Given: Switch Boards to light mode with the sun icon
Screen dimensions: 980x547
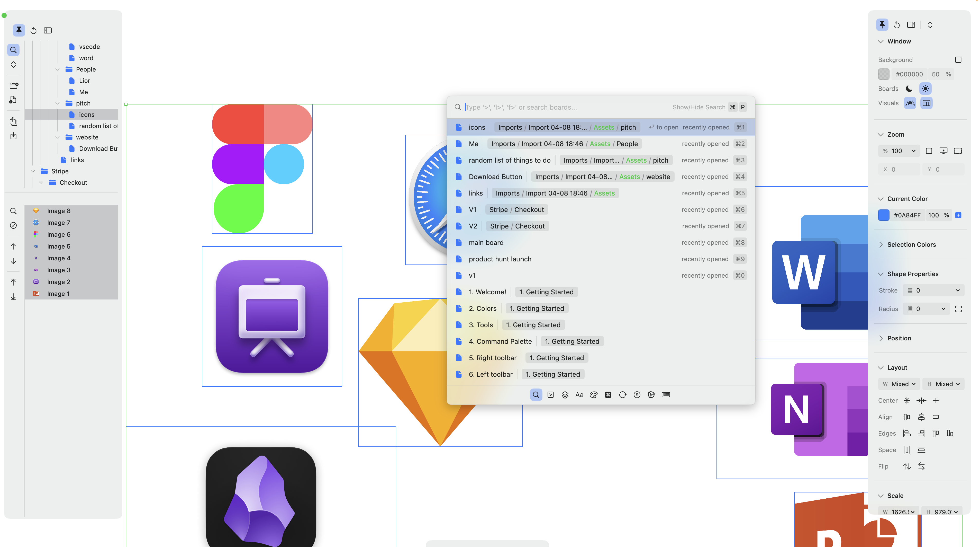Looking at the screenshot, I should tap(925, 89).
